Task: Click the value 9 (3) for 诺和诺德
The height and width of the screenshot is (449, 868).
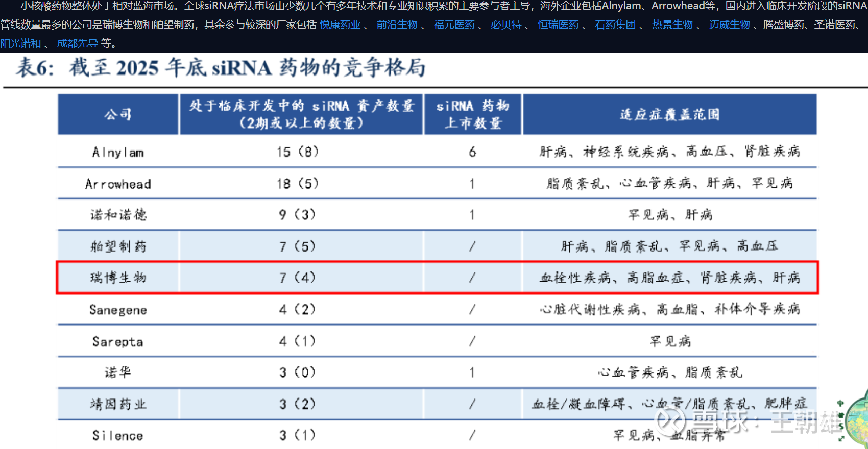Action: (298, 215)
